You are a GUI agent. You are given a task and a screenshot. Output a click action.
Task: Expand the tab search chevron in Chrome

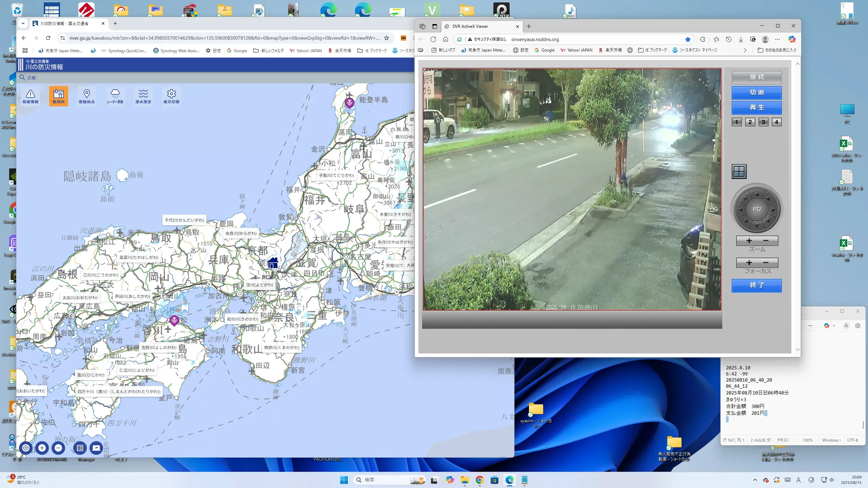tap(23, 23)
